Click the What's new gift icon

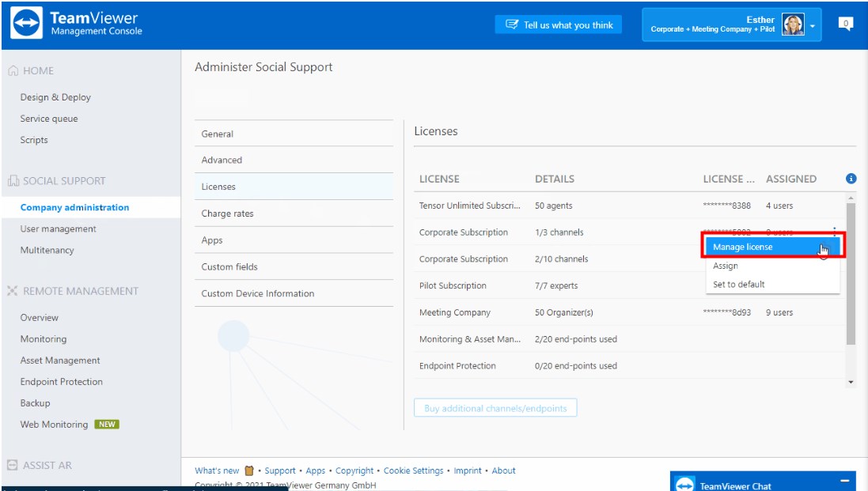pos(249,471)
